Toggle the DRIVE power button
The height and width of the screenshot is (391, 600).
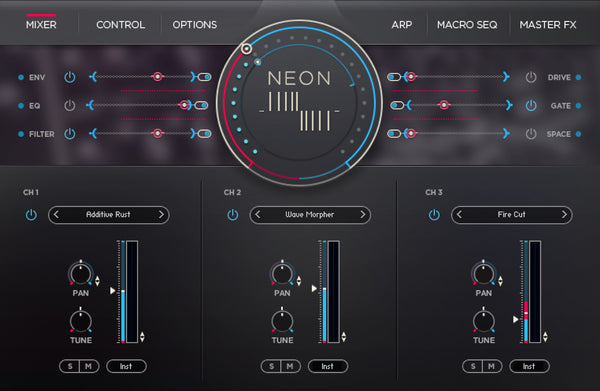pos(531,77)
